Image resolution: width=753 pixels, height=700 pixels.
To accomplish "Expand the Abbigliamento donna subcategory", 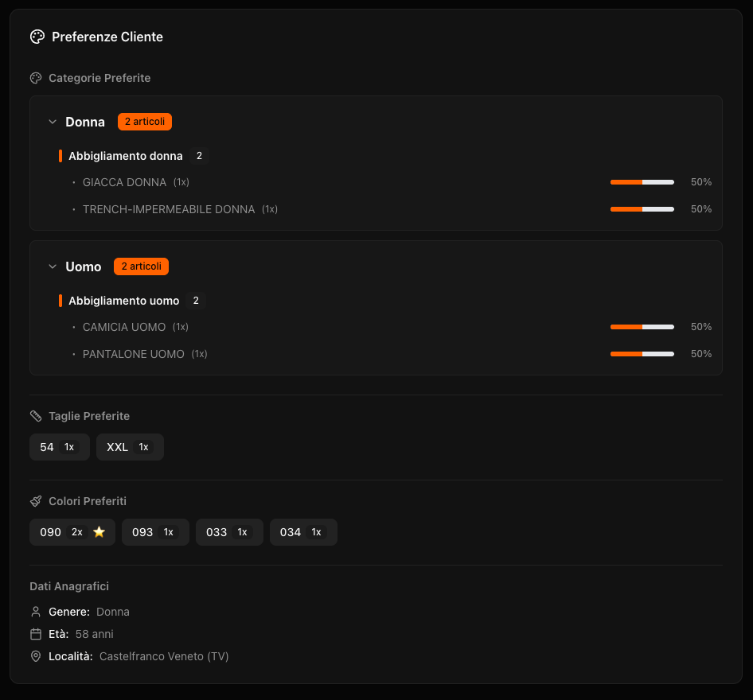I will tap(126, 156).
